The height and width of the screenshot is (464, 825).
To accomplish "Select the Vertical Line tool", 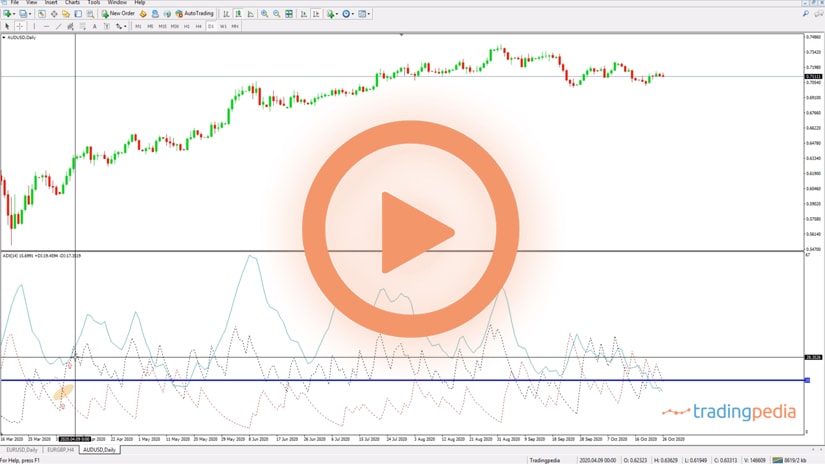I will tap(34, 26).
